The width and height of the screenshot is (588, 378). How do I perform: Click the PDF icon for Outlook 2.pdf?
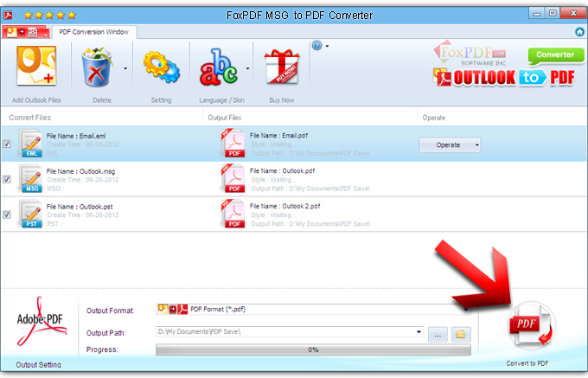coord(233,214)
